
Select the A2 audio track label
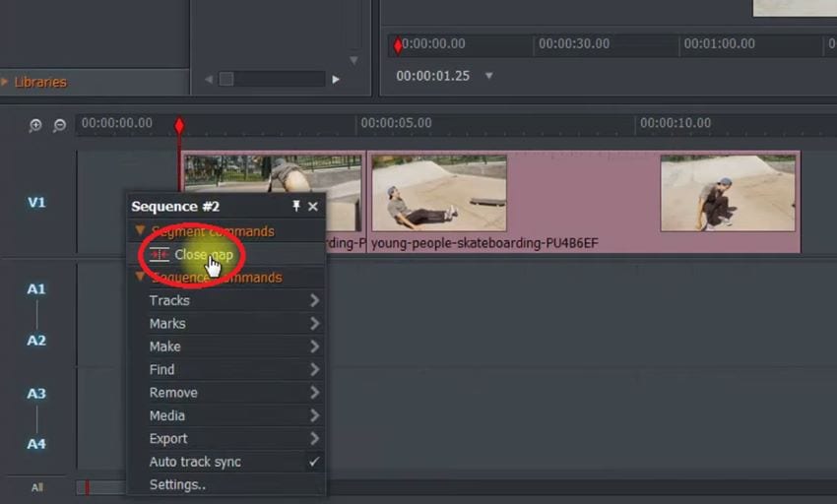pos(36,340)
